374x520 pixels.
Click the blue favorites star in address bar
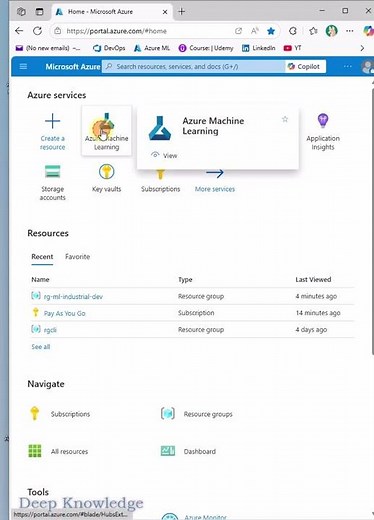click(x=271, y=31)
